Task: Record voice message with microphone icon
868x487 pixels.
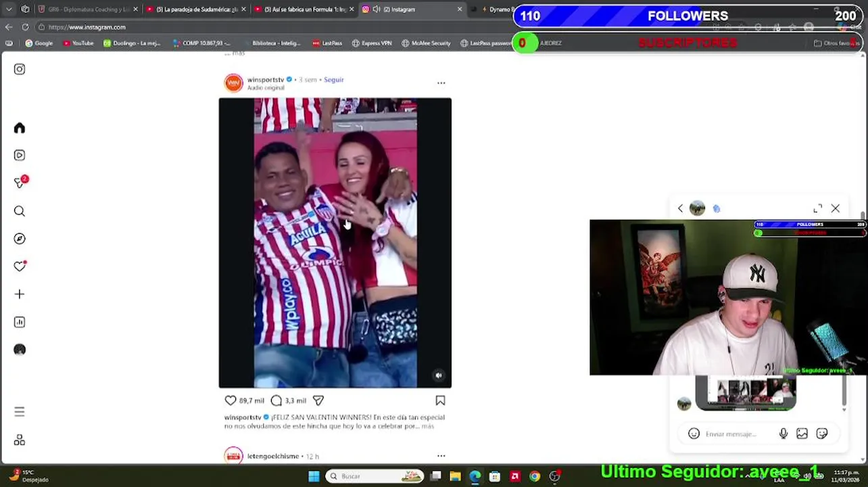Action: [783, 434]
